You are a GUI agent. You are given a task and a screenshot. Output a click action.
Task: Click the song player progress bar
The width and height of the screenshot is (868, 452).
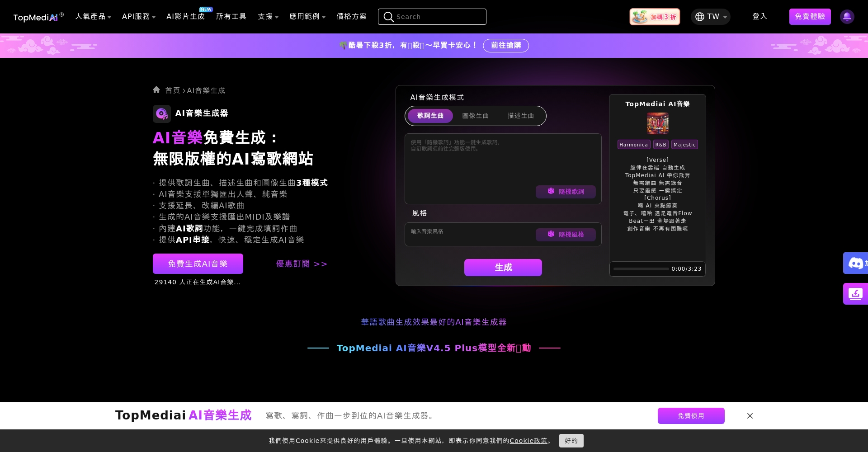[641, 269]
